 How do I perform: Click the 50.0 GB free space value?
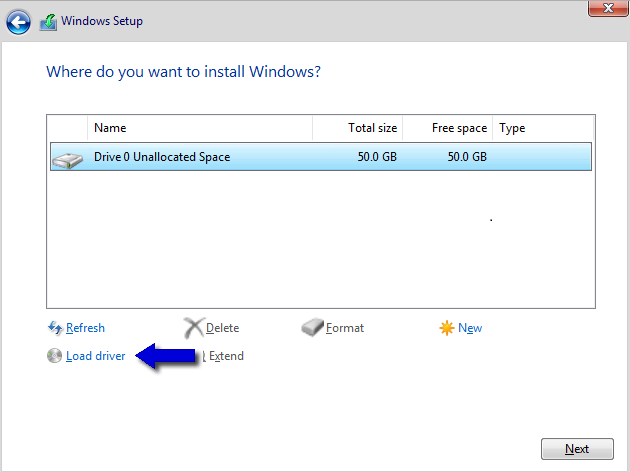[467, 157]
